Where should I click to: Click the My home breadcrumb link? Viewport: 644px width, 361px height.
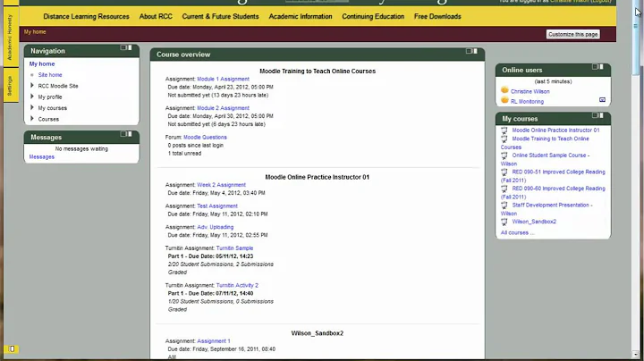(x=35, y=32)
